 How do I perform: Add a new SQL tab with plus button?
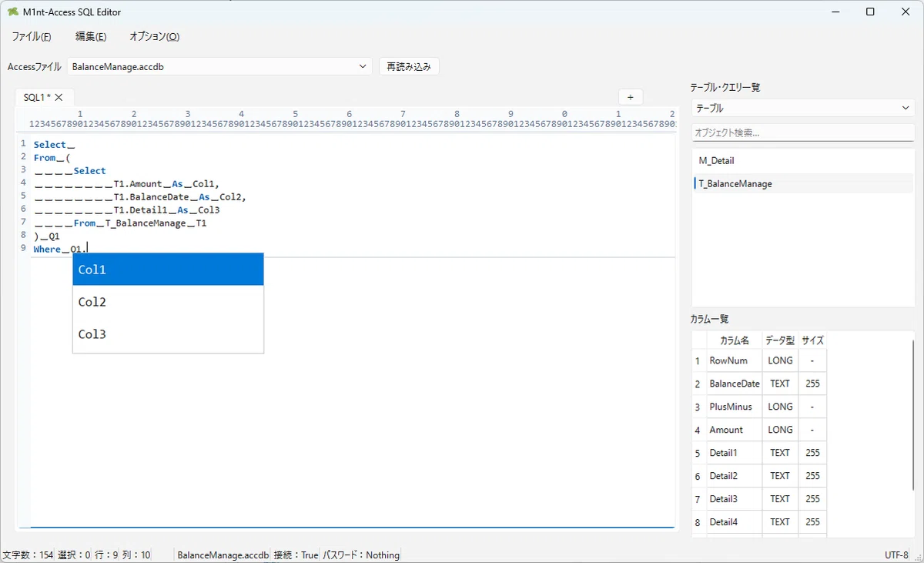[630, 97]
